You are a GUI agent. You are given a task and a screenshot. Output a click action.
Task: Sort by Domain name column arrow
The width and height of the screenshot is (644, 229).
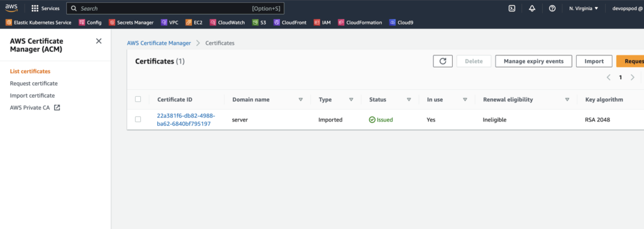point(301,99)
